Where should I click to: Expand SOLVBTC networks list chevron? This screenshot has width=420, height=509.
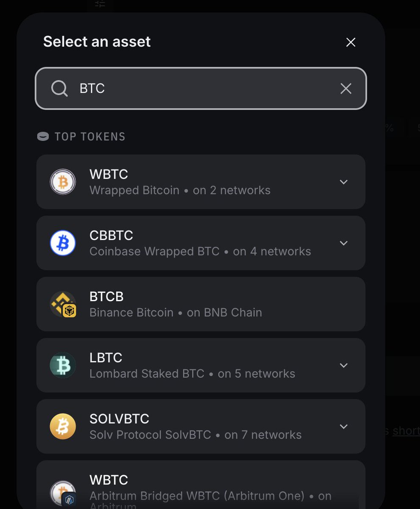tap(344, 426)
